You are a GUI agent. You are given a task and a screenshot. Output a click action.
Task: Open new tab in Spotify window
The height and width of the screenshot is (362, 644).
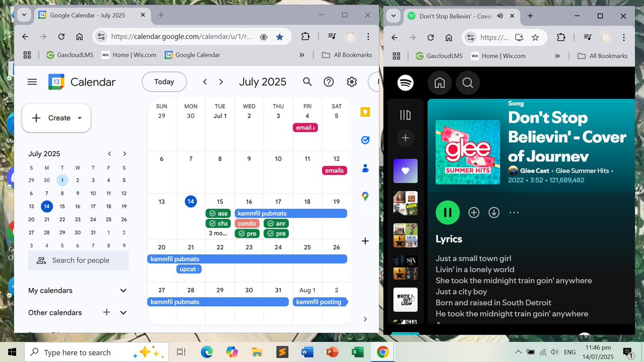tap(530, 16)
